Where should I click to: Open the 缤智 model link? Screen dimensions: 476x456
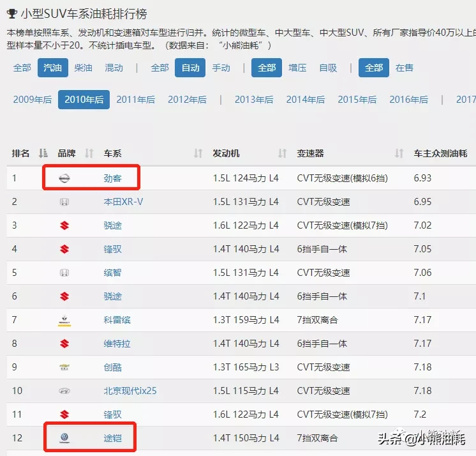(113, 273)
